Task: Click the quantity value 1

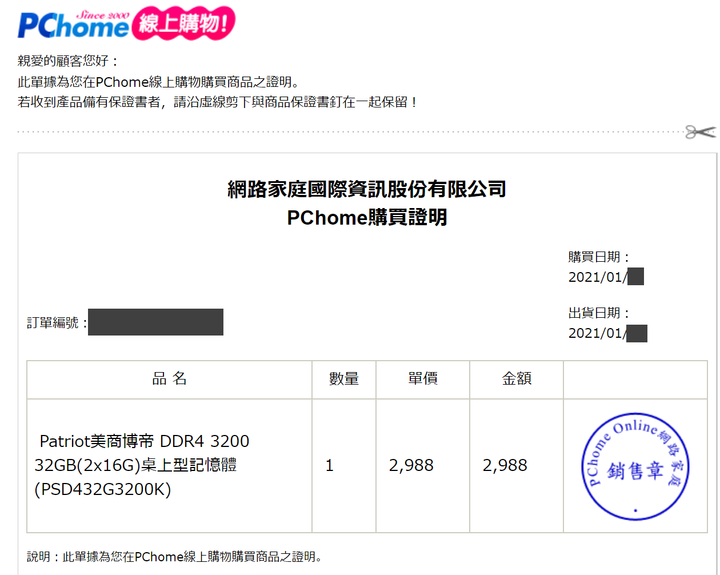Action: click(329, 466)
